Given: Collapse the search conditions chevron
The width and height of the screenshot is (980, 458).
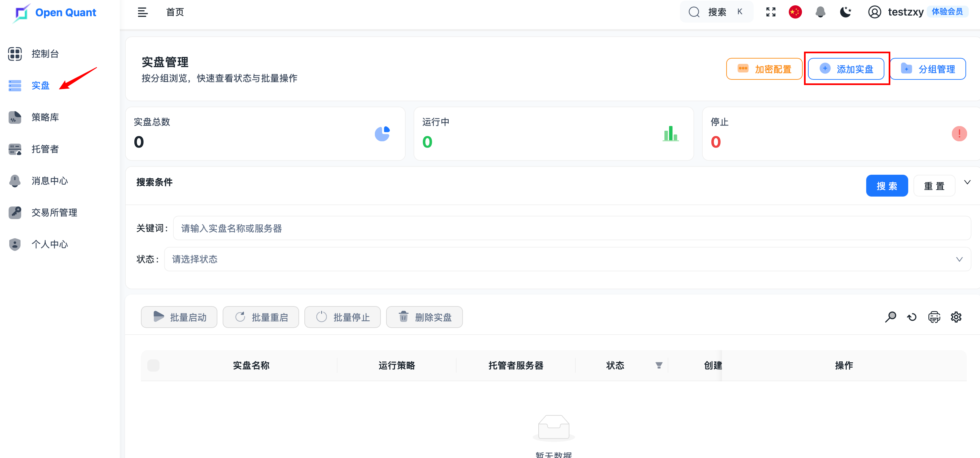Looking at the screenshot, I should click(x=967, y=182).
